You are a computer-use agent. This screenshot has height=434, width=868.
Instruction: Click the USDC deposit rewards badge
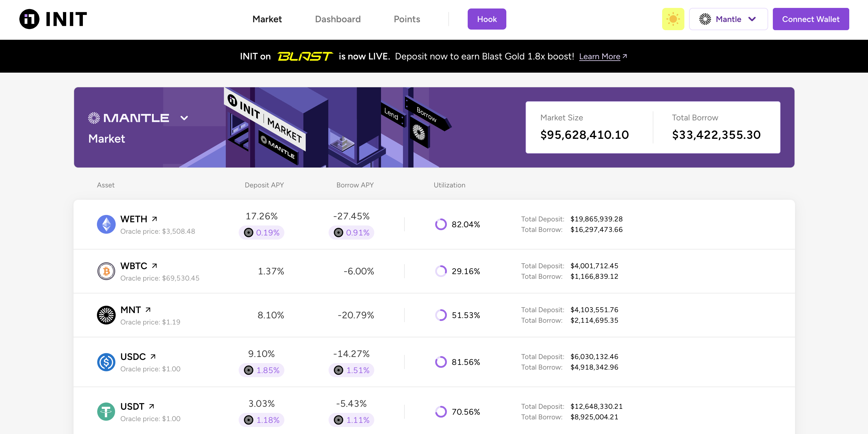point(262,370)
